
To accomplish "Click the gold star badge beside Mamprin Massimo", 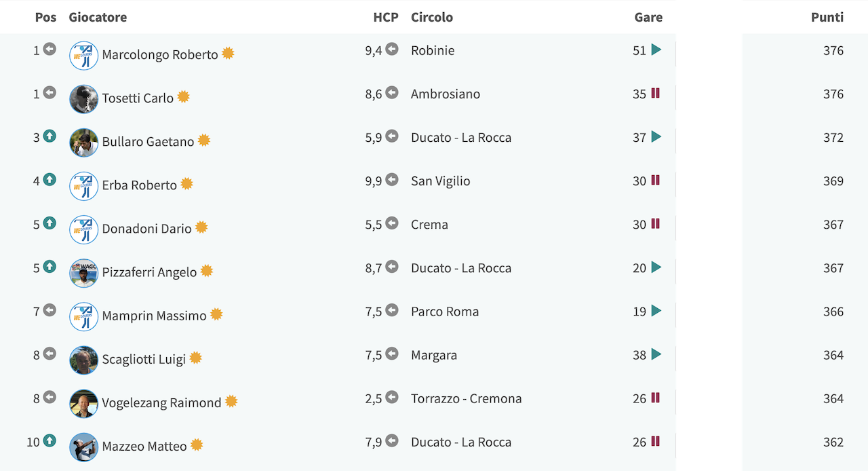I will point(216,314).
